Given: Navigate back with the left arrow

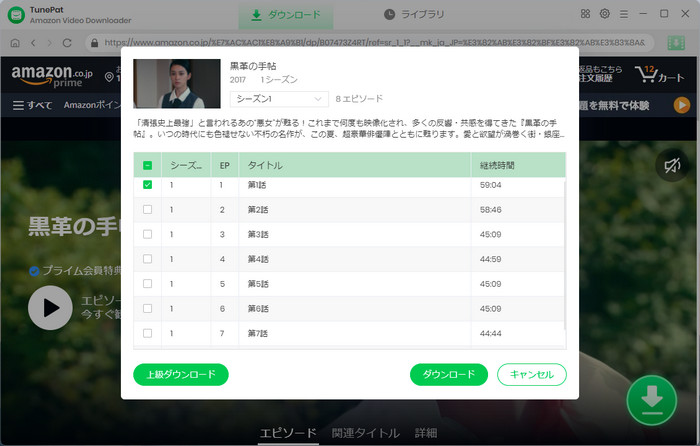Looking at the screenshot, I should click(33, 43).
